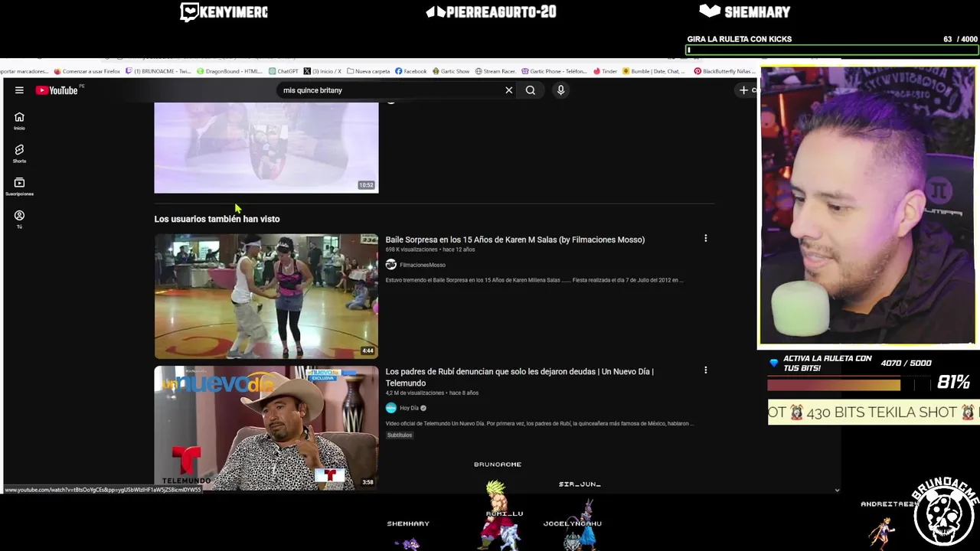
Task: Click the create plus button
Action: click(743, 90)
